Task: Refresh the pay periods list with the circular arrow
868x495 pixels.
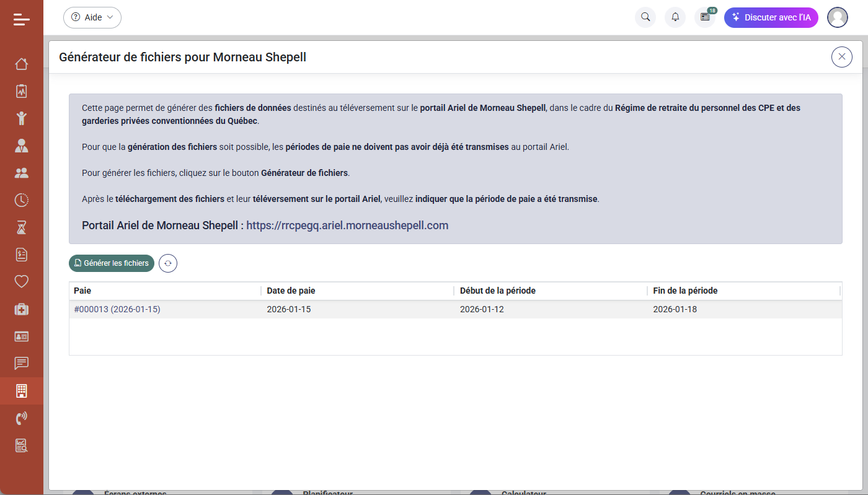Action: tap(167, 263)
